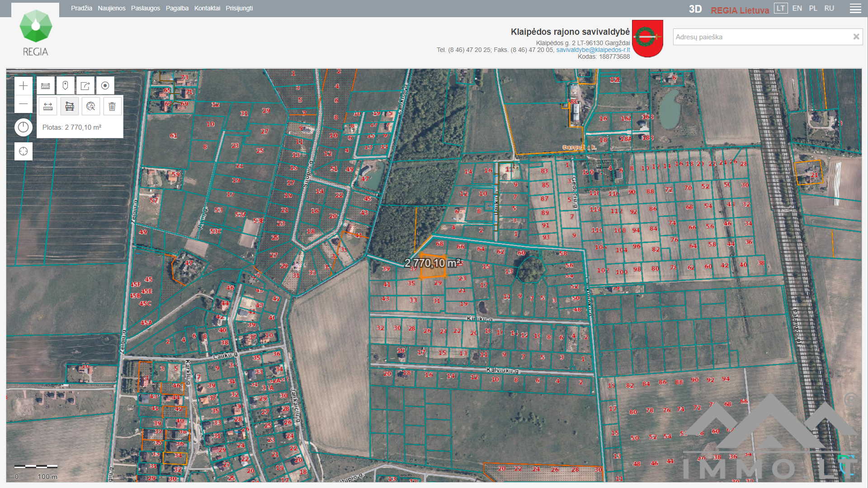Reset map rotation compass button
The image size is (868, 488).
(24, 127)
